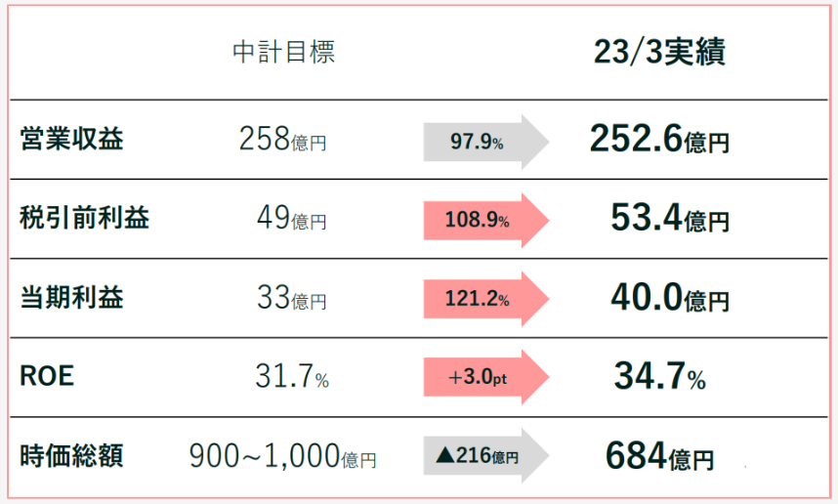Click the 252.6億円 result value
The height and width of the screenshot is (504, 838).
point(659,141)
